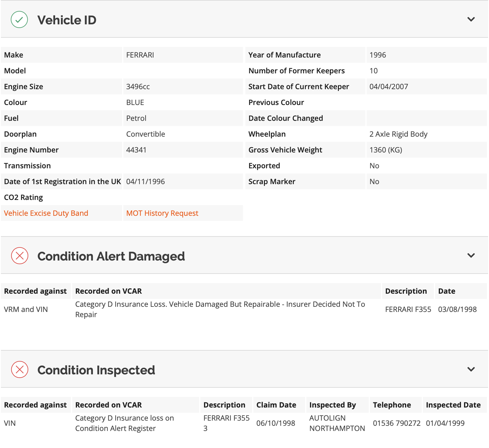The height and width of the screenshot is (448, 489).
Task: Select the 2 Axle Rigid Body value
Action: 399,134
